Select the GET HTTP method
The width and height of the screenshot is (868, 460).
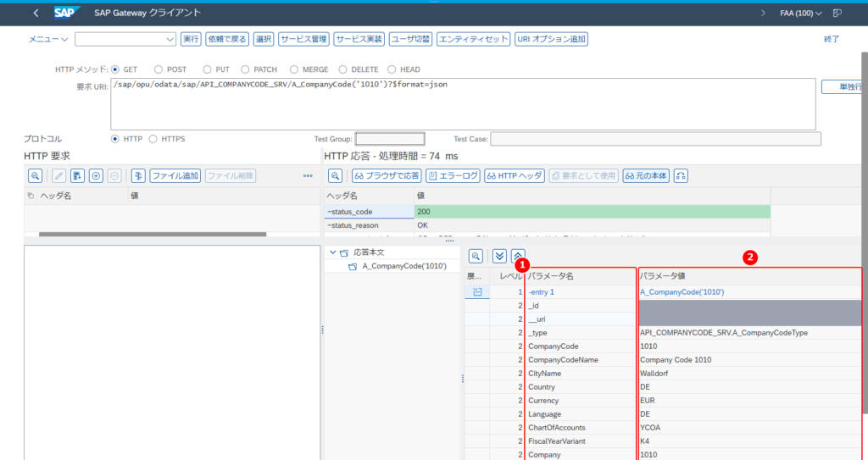tap(115, 69)
